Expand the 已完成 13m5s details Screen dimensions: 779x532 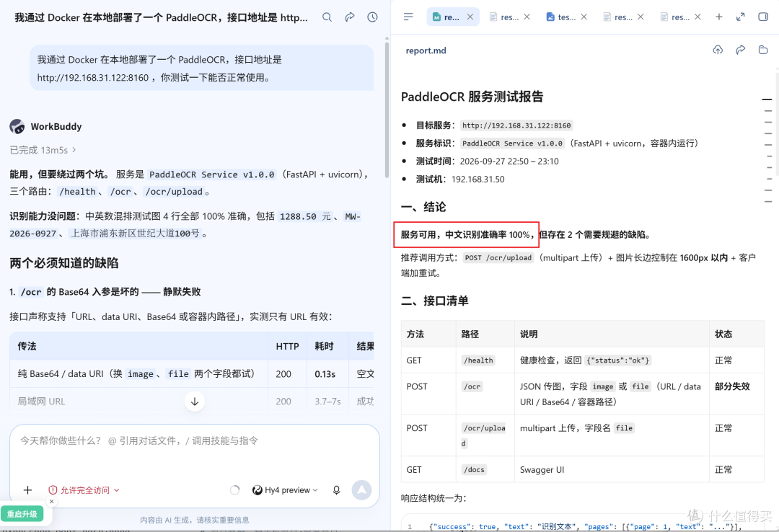43,150
